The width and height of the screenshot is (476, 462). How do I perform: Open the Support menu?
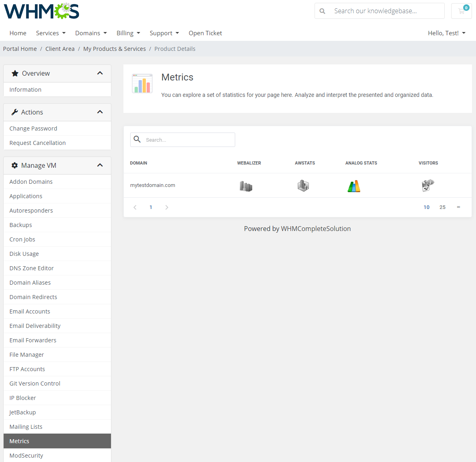click(164, 33)
